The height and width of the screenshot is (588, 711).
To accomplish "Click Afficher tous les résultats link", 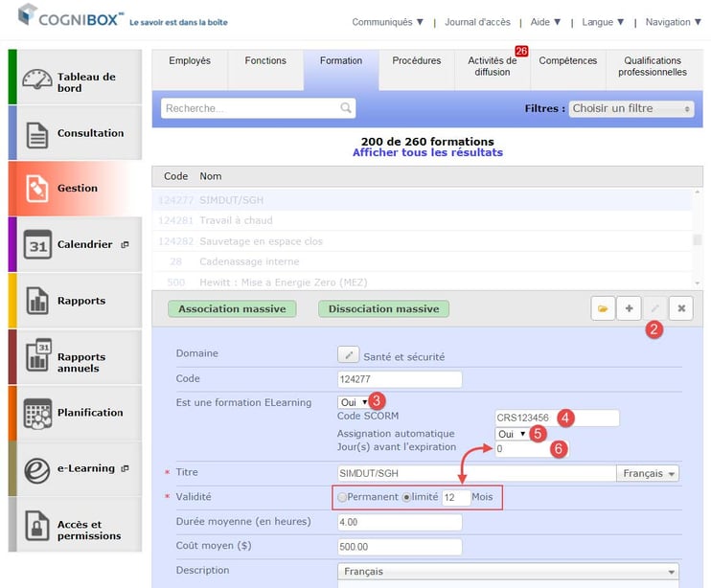I will [427, 152].
